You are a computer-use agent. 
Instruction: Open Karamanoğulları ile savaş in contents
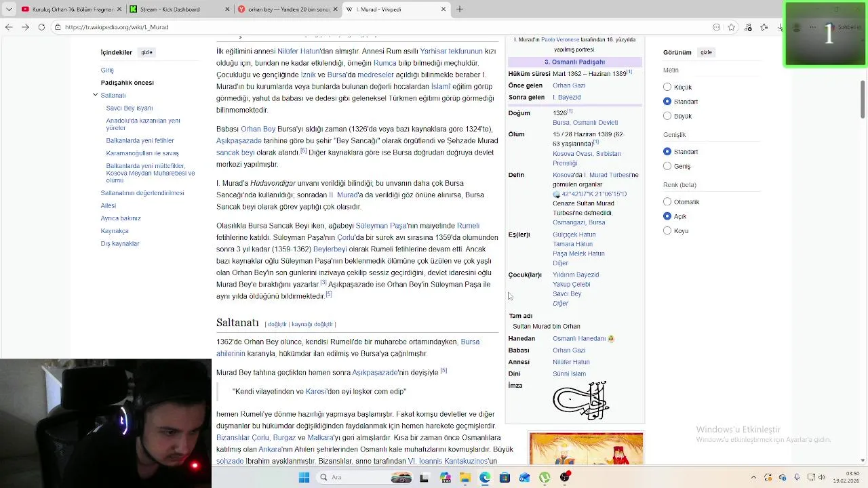(142, 153)
